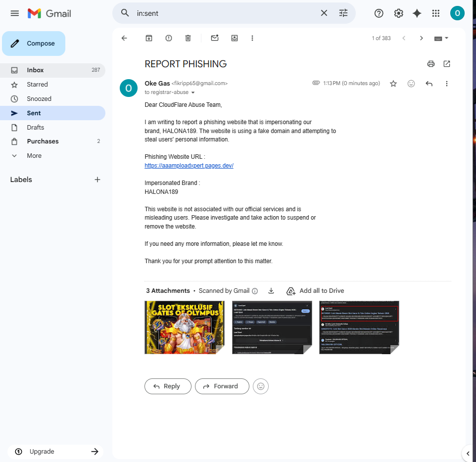Click the Reply button
The image size is (476, 462).
pos(168,386)
